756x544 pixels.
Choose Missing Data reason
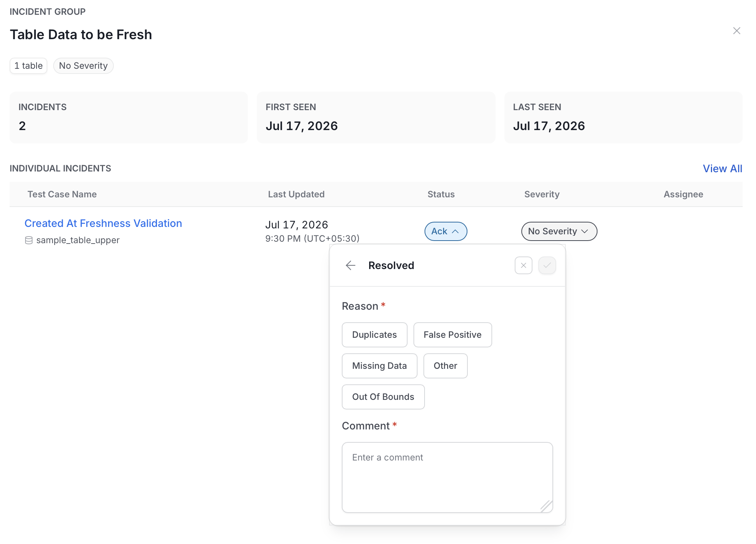tap(379, 366)
